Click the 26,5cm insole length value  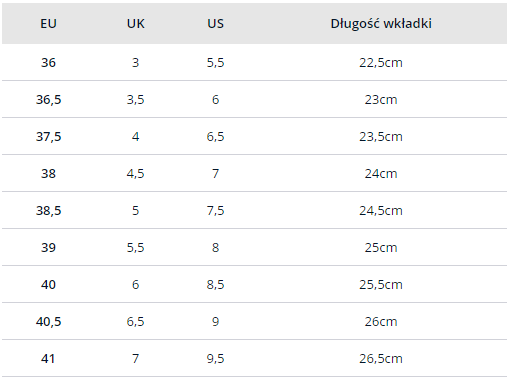pyautogui.click(x=381, y=359)
